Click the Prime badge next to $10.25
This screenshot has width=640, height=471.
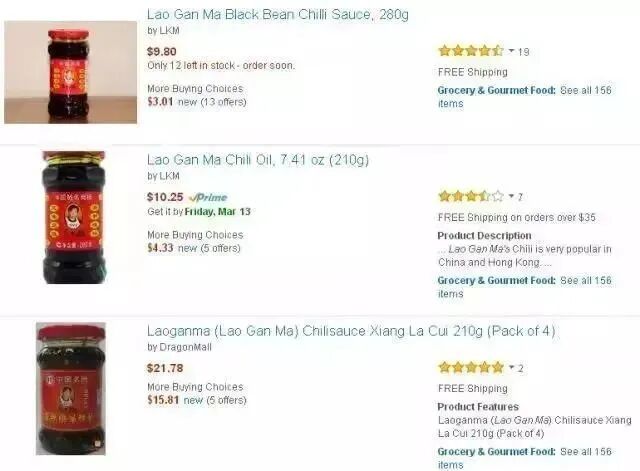(x=208, y=198)
